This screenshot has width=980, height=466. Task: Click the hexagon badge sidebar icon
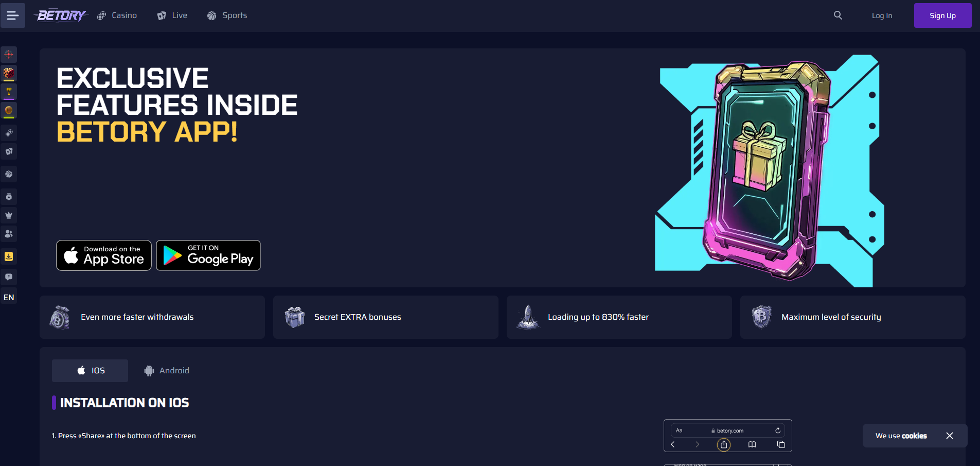(x=9, y=197)
